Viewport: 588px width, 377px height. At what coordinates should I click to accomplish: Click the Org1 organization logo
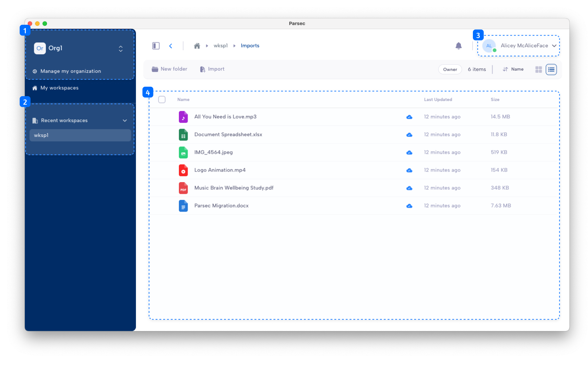tap(40, 48)
